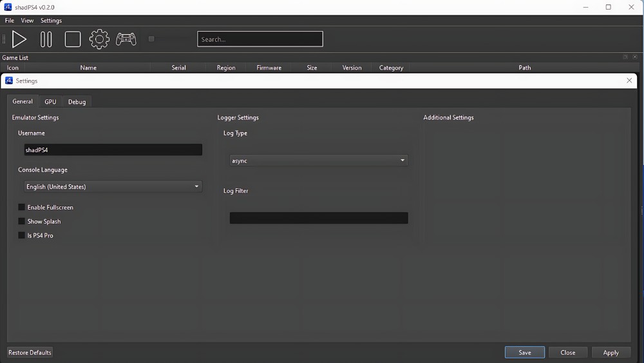Viewport: 644px width, 363px height.
Task: Toggle the Show Splash checkbox
Action: [x=22, y=221]
